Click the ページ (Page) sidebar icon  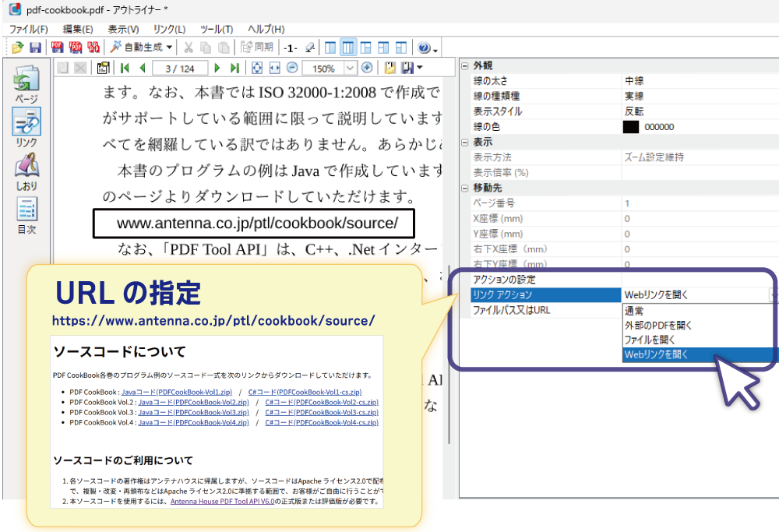tap(26, 83)
